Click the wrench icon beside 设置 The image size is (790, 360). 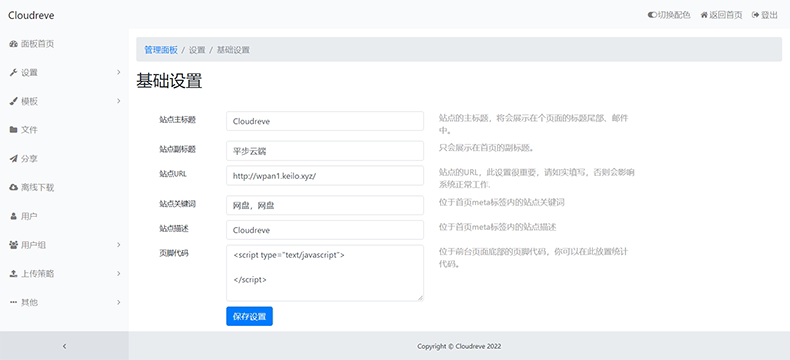tap(14, 73)
